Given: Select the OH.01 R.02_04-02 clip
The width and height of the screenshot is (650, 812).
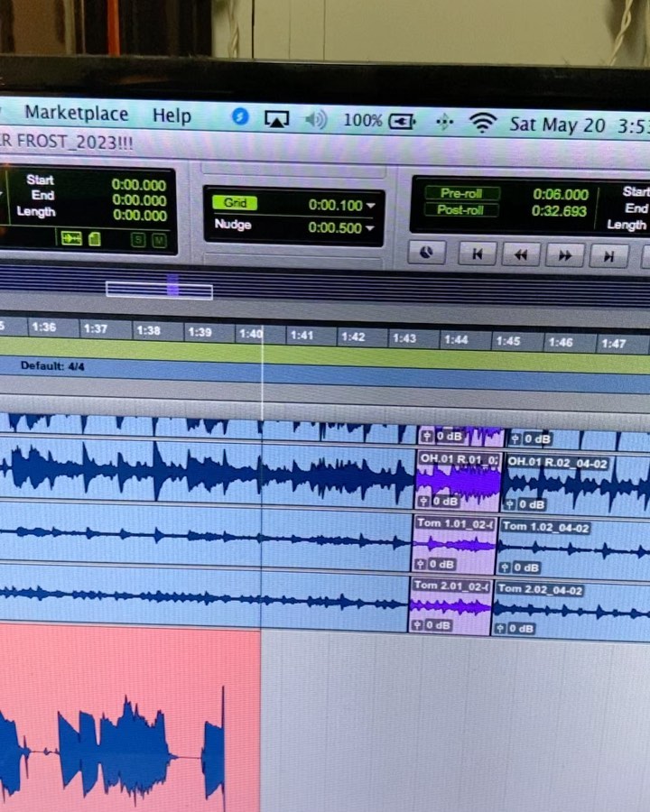Looking at the screenshot, I should click(577, 484).
